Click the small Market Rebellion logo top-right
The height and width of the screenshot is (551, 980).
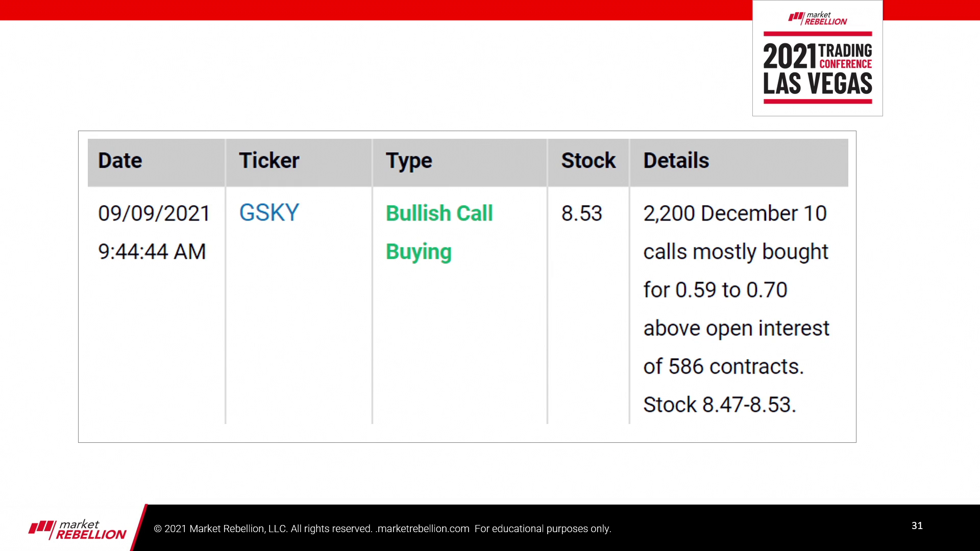point(817,19)
